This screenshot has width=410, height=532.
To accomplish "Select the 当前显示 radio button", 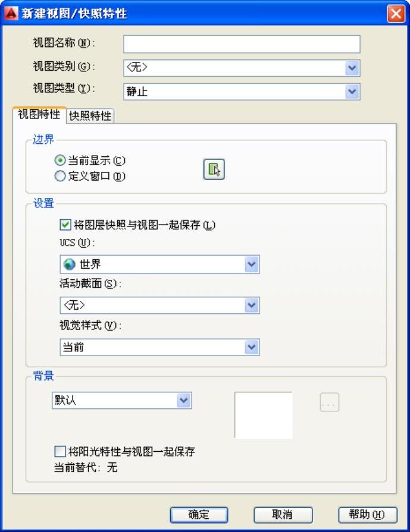I will 60,160.
